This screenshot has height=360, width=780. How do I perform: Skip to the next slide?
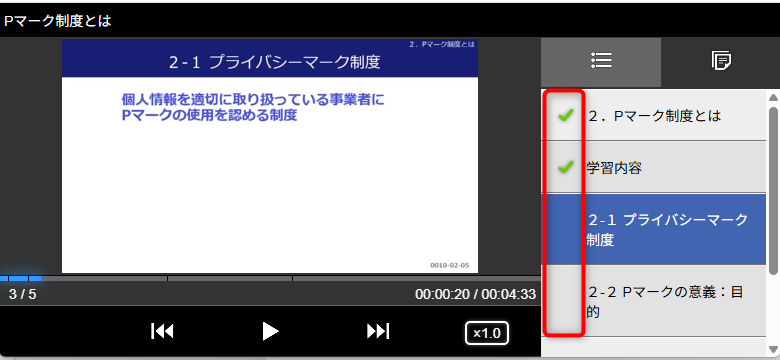378,331
